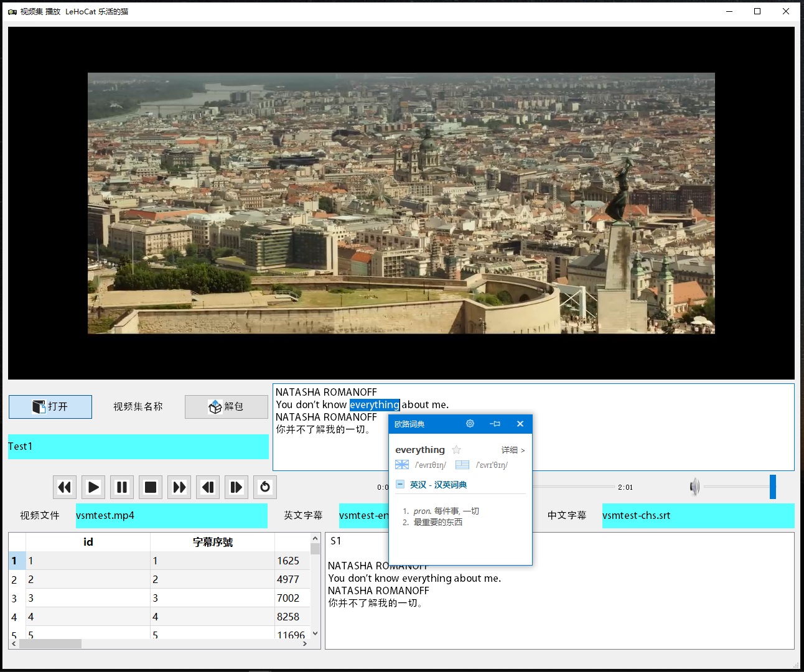This screenshot has height=672, width=804.
Task: Jump to next subtitle with step-forward icon
Action: coord(236,487)
